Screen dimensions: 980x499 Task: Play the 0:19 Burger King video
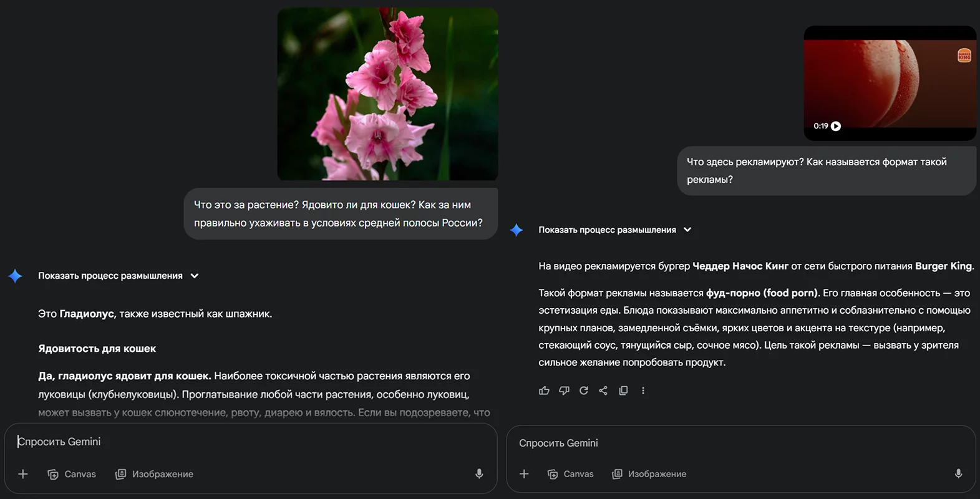[836, 126]
